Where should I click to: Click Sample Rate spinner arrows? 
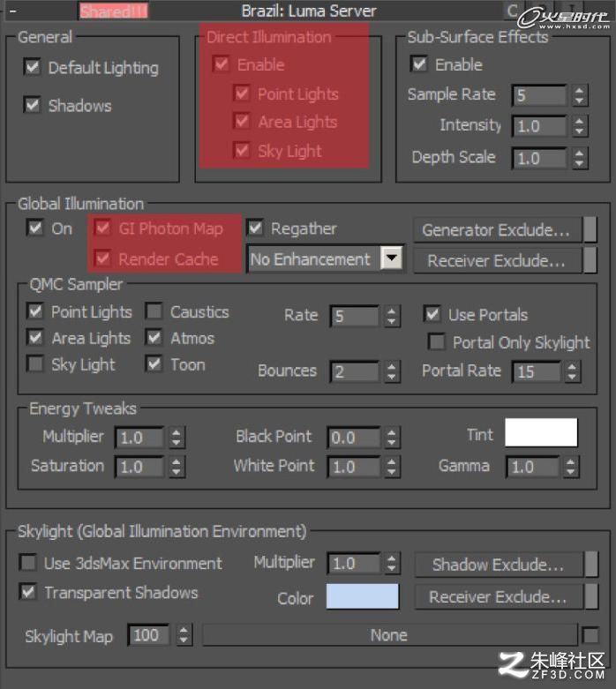coord(580,95)
